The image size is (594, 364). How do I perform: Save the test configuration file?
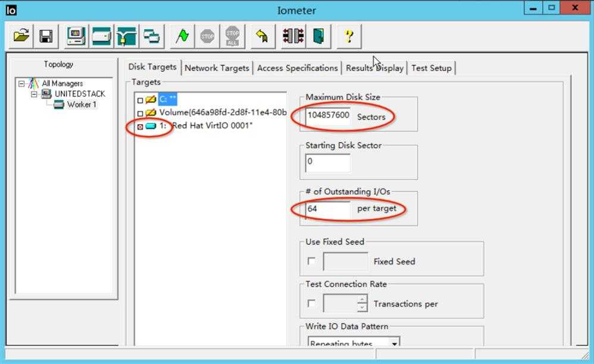click(46, 37)
